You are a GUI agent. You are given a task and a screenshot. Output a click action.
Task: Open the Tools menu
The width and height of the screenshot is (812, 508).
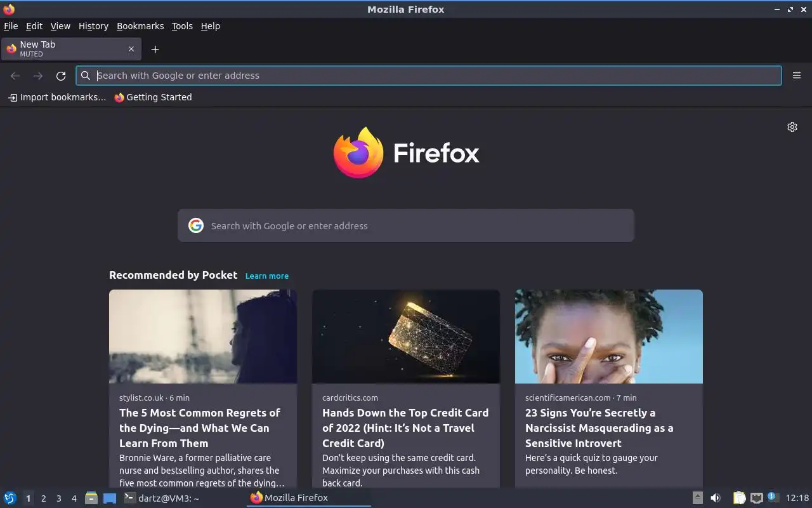pos(182,26)
